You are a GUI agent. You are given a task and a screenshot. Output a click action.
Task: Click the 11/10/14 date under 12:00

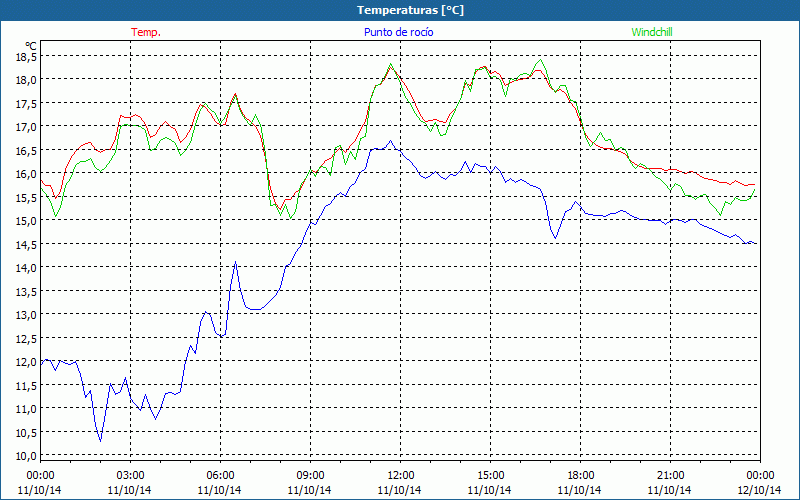click(x=399, y=490)
